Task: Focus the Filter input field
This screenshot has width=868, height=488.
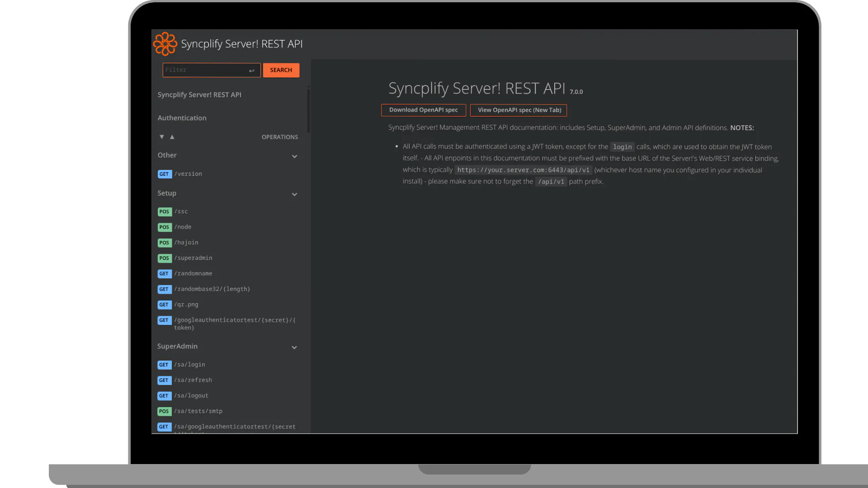Action: coord(212,70)
